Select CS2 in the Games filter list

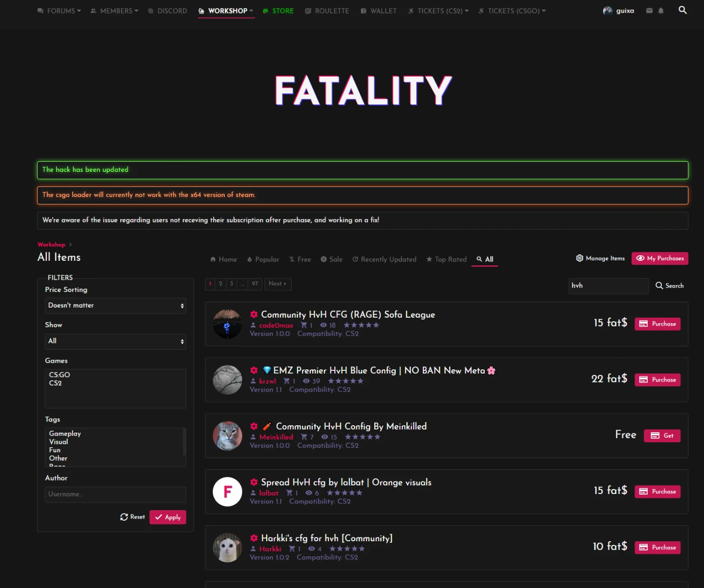coord(55,383)
